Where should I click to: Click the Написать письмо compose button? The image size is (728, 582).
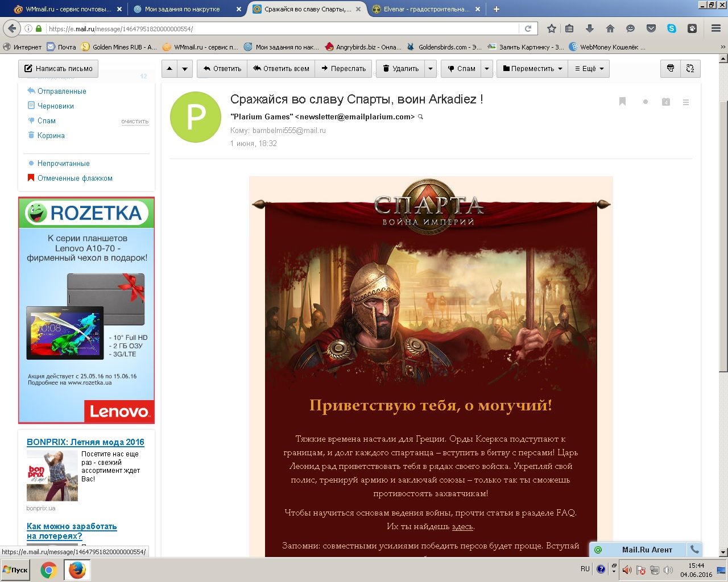pos(58,69)
